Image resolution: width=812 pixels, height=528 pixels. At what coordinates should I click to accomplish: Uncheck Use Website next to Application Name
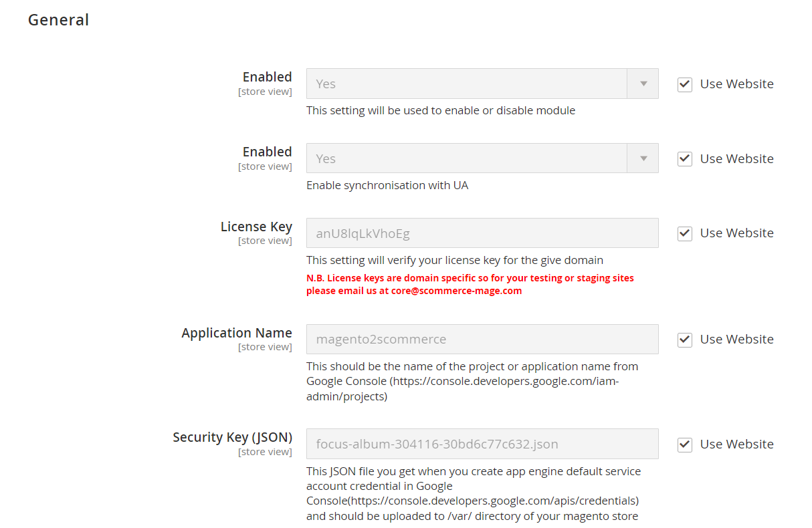click(x=685, y=340)
